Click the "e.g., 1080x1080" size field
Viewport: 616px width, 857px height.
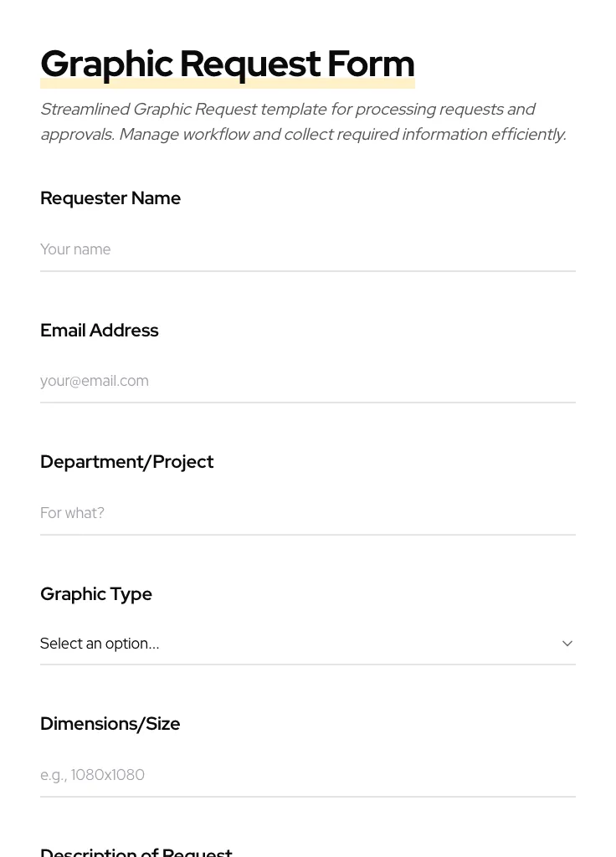coord(307,775)
